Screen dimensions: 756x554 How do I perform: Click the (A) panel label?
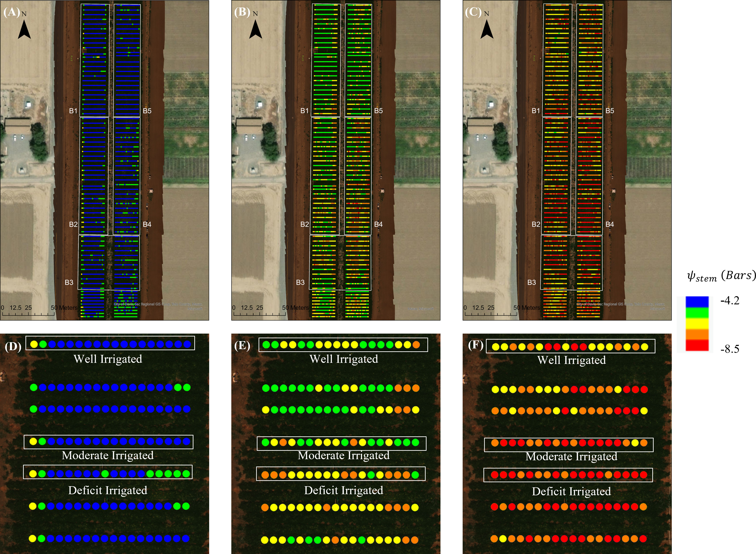(11, 12)
